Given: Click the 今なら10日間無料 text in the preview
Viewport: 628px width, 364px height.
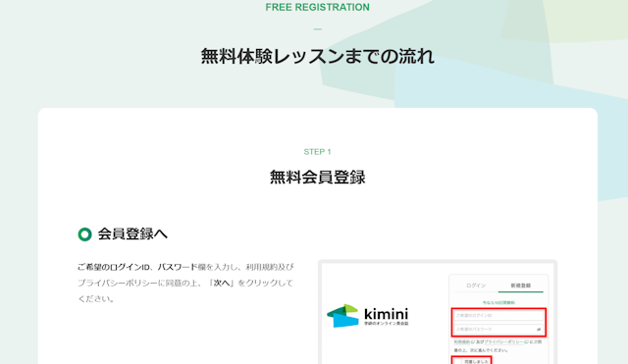Looking at the screenshot, I should (x=498, y=303).
